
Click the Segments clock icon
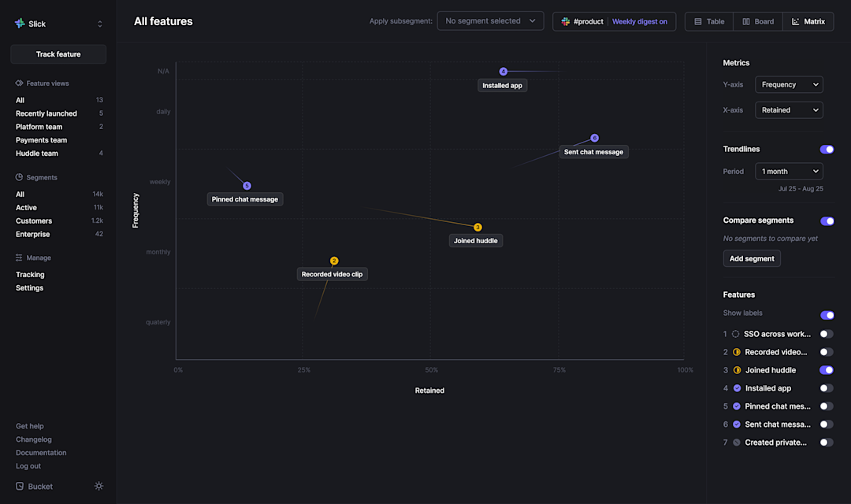(x=18, y=177)
